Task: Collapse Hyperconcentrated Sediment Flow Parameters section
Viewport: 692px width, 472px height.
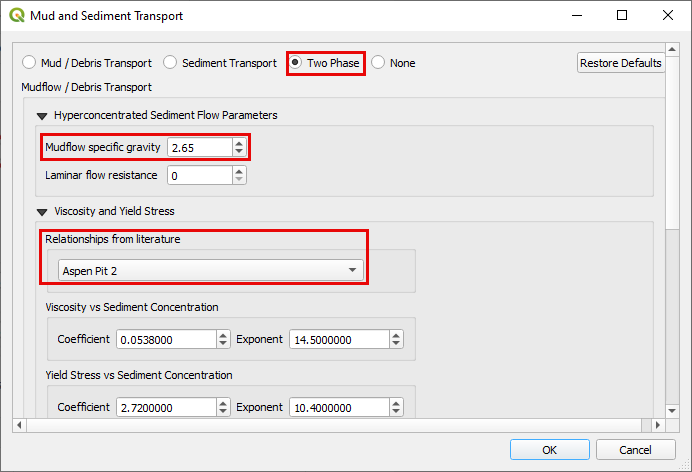Action: point(42,115)
